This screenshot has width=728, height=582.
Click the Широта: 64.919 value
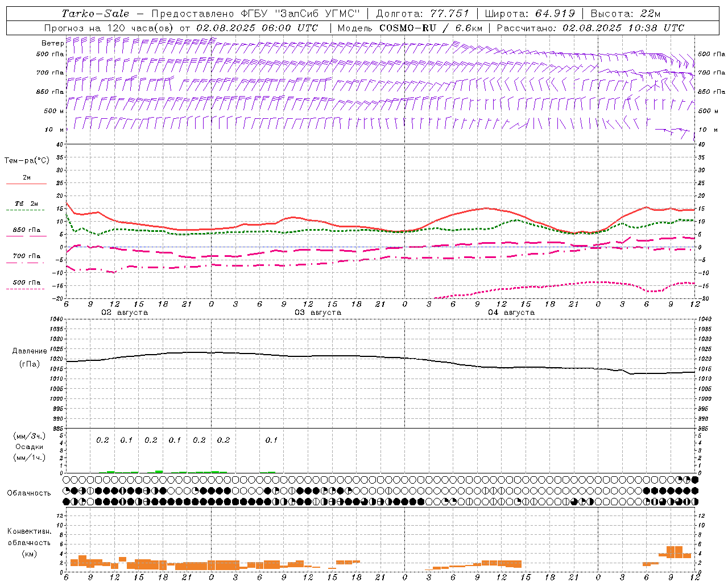coord(530,14)
